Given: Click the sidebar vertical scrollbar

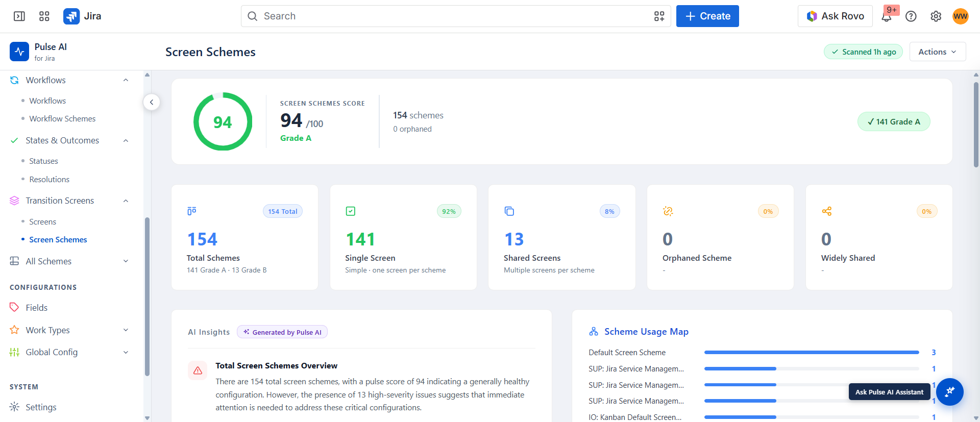Looking at the screenshot, I should [x=147, y=296].
